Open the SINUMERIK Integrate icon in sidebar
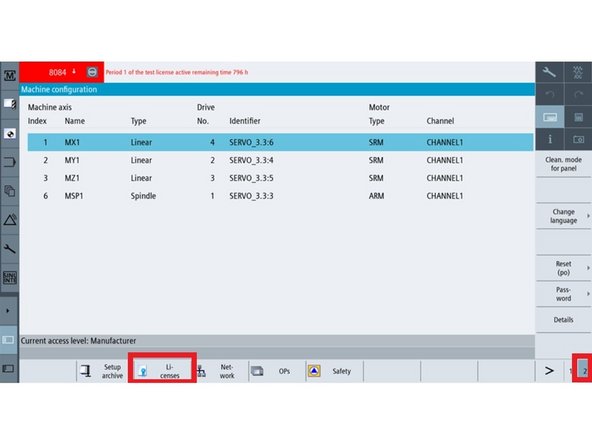 [9, 278]
